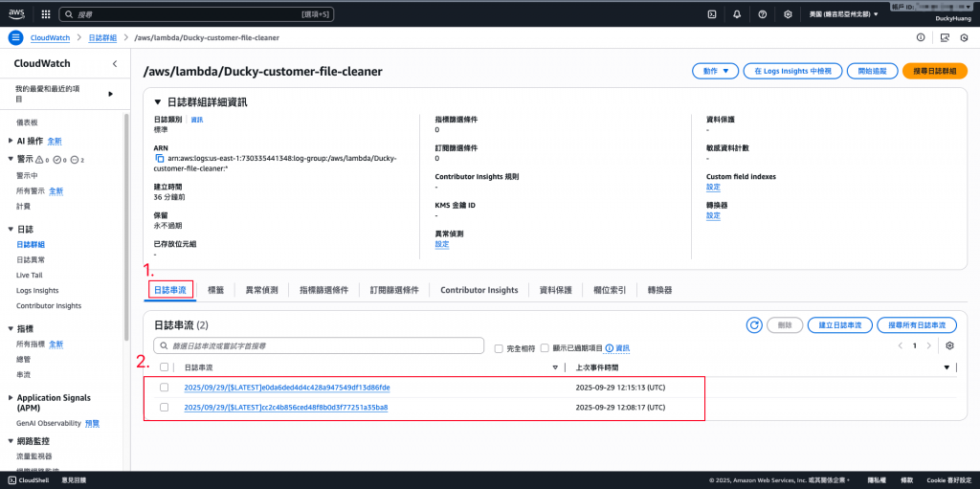Collapse the alarms sidebar section
980x489 pixels.
coord(11,160)
